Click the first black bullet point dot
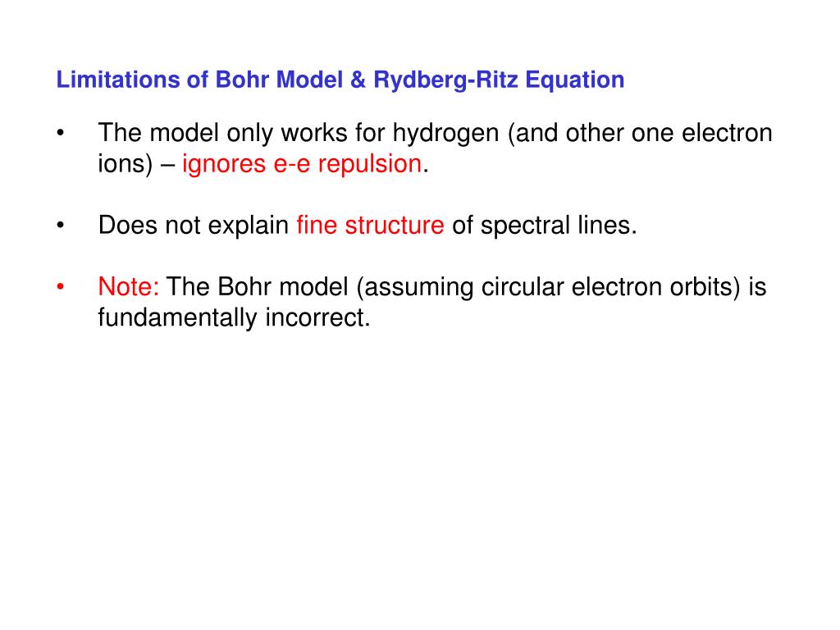Screen dimensions: 840x630 coord(61,132)
